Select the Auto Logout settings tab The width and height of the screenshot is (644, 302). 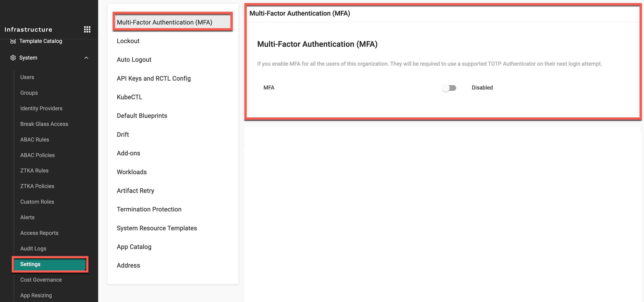point(134,60)
